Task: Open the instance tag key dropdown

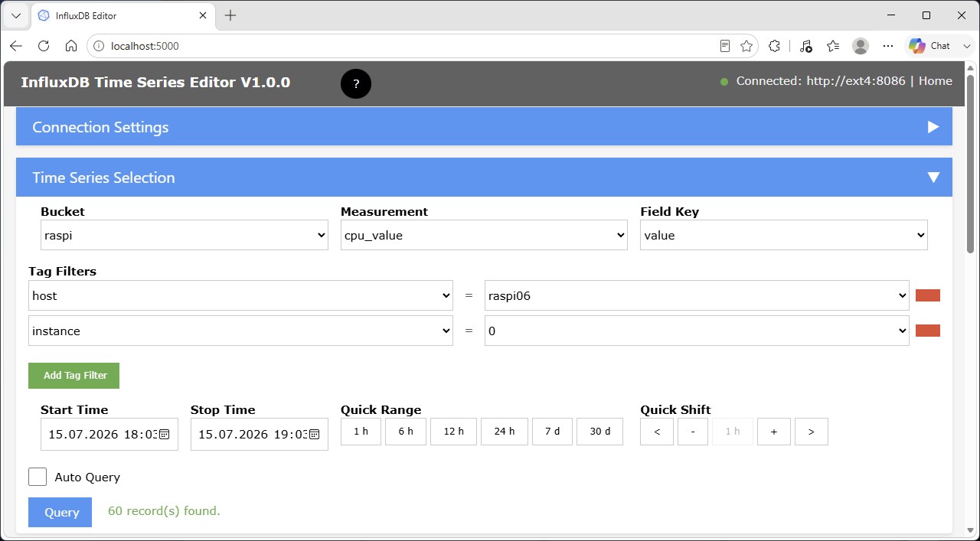Action: [240, 331]
